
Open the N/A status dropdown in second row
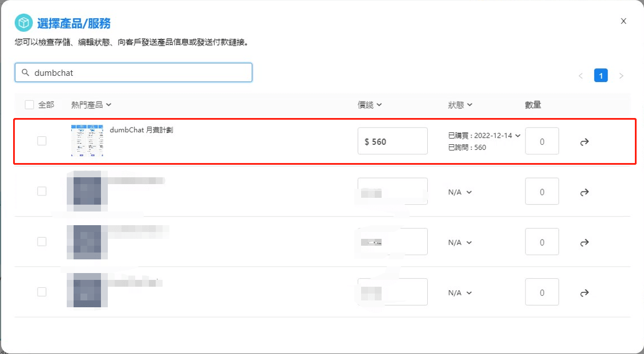(x=460, y=192)
